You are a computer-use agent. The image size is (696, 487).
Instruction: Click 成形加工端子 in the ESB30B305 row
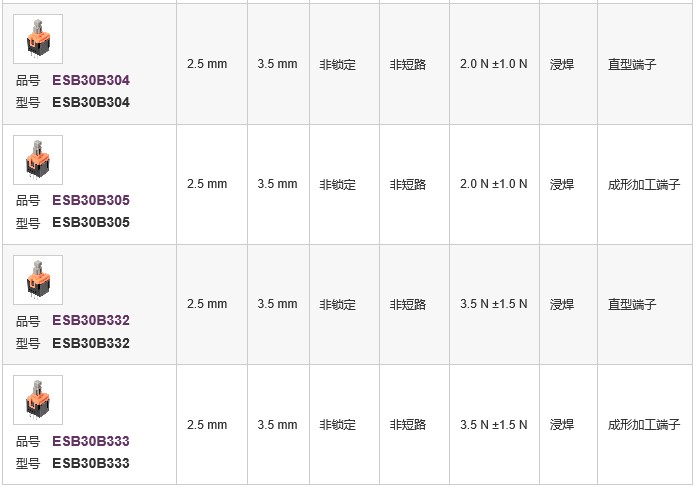pyautogui.click(x=644, y=184)
